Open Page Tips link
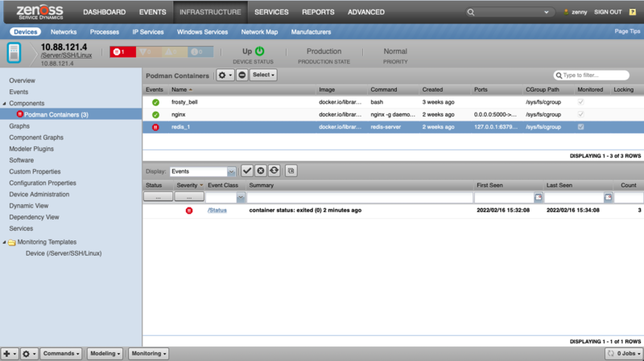Screen dimensions: 644x361 click(627, 31)
